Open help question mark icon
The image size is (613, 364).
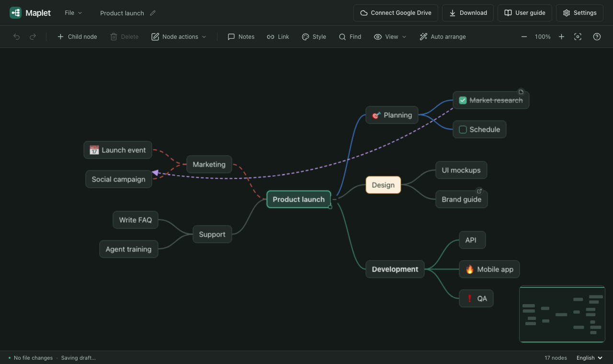(x=597, y=37)
